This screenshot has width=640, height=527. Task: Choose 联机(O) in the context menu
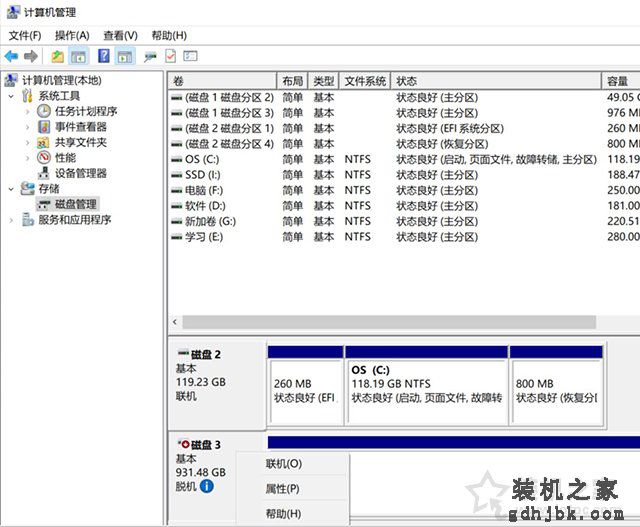[x=284, y=464]
